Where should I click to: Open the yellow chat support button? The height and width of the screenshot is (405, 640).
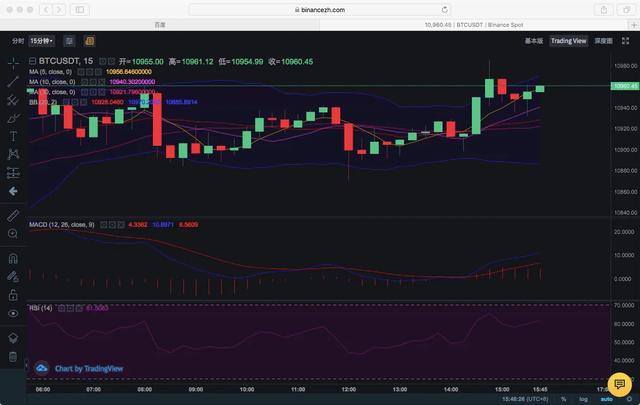pos(620,384)
